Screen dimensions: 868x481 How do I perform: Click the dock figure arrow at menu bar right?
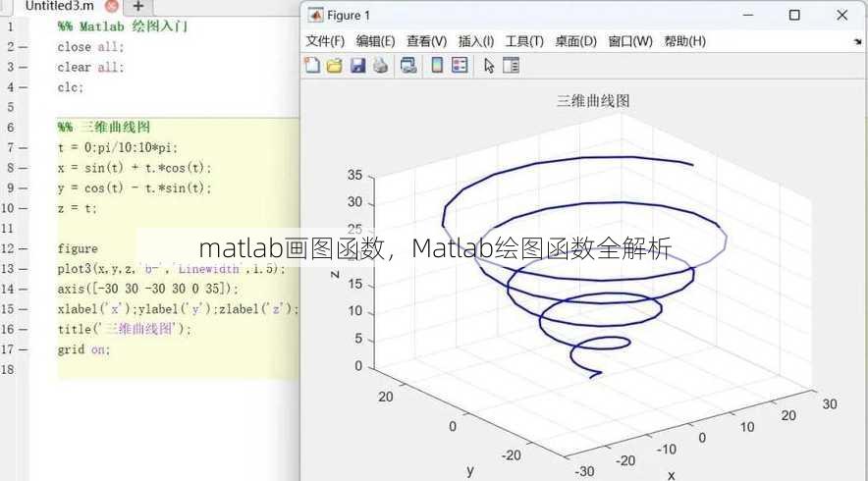[857, 41]
